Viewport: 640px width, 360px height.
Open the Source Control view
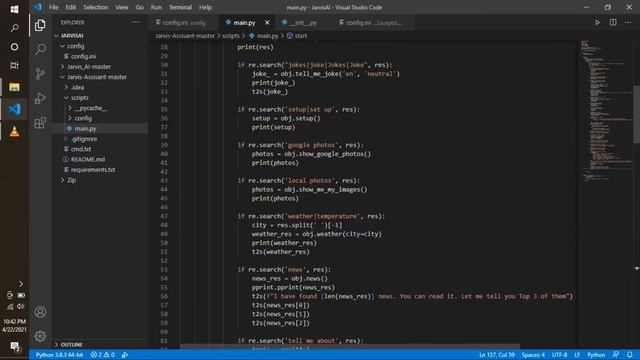40,74
